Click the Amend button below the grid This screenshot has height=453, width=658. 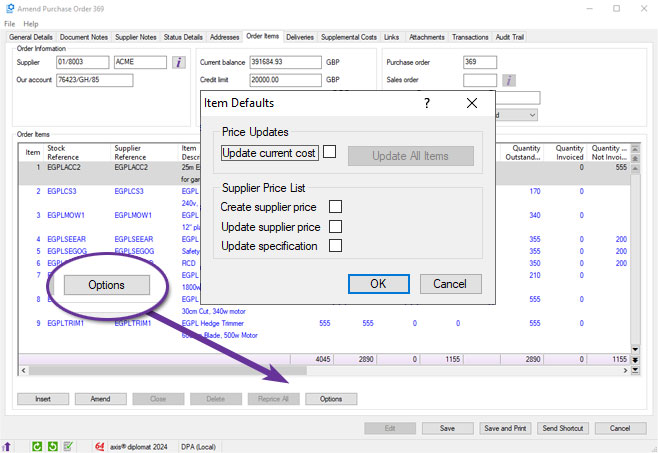click(100, 399)
